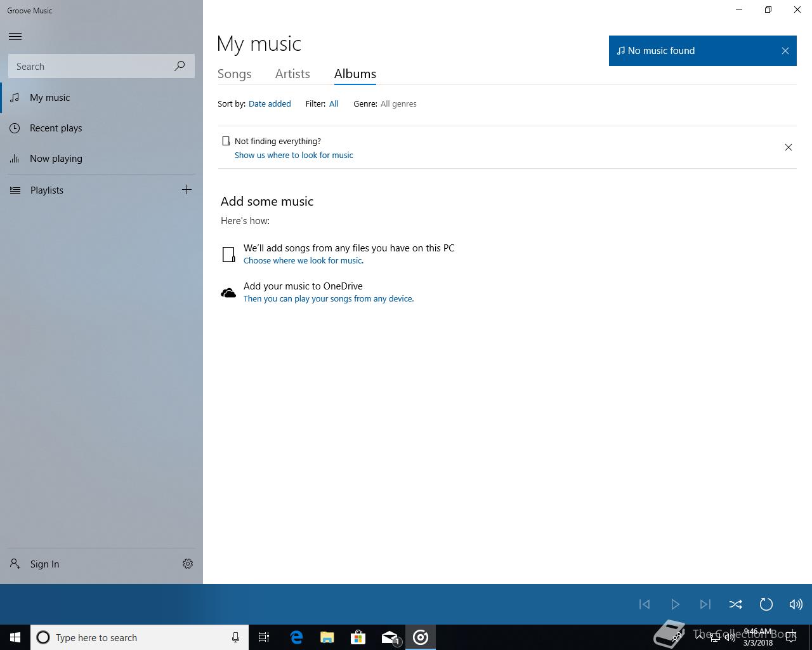Go to Now playing

tap(101, 159)
